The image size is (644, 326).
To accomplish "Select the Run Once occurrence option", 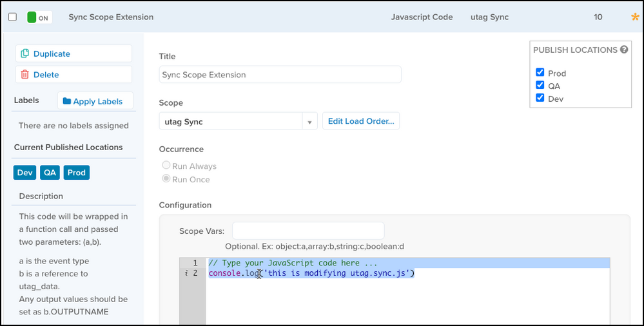I will coord(166,179).
